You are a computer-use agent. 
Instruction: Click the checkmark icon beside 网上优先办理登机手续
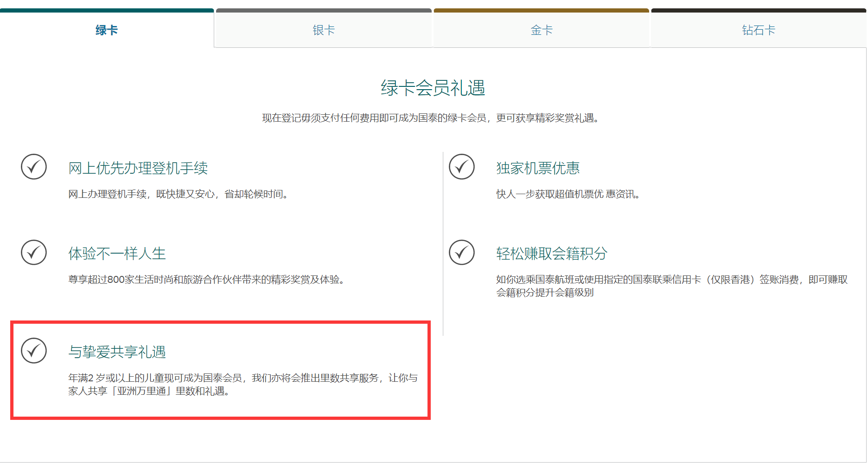pos(34,167)
